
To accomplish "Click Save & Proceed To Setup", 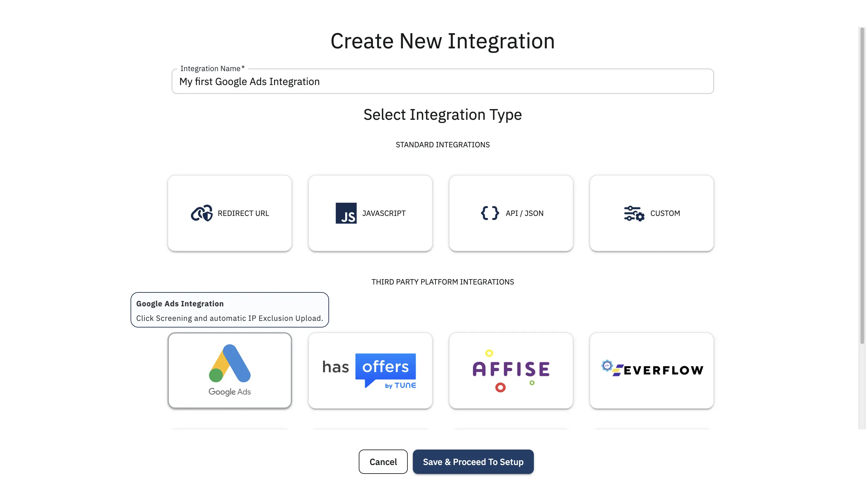I will pyautogui.click(x=473, y=462).
